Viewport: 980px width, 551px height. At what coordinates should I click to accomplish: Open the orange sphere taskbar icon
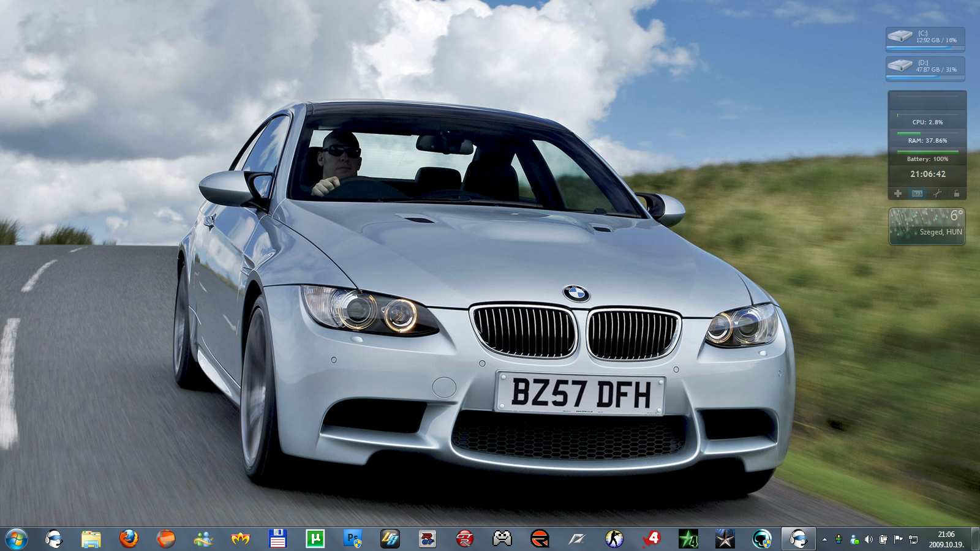click(x=166, y=539)
